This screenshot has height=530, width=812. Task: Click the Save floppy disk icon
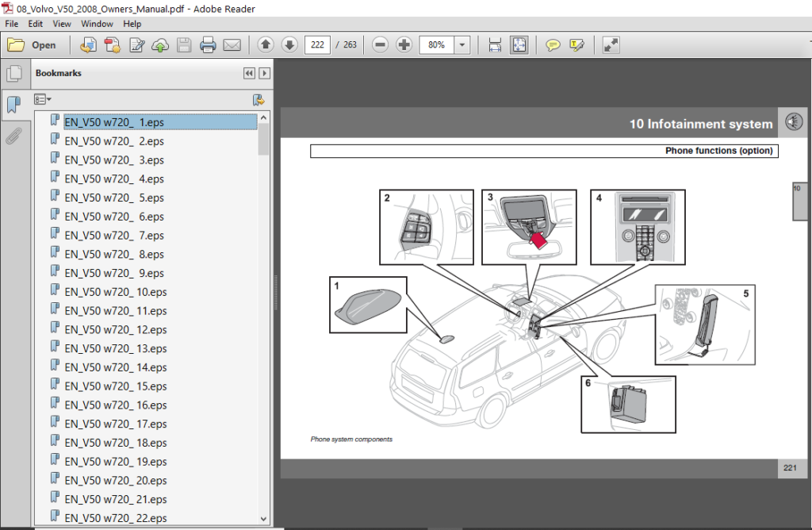[x=184, y=45]
